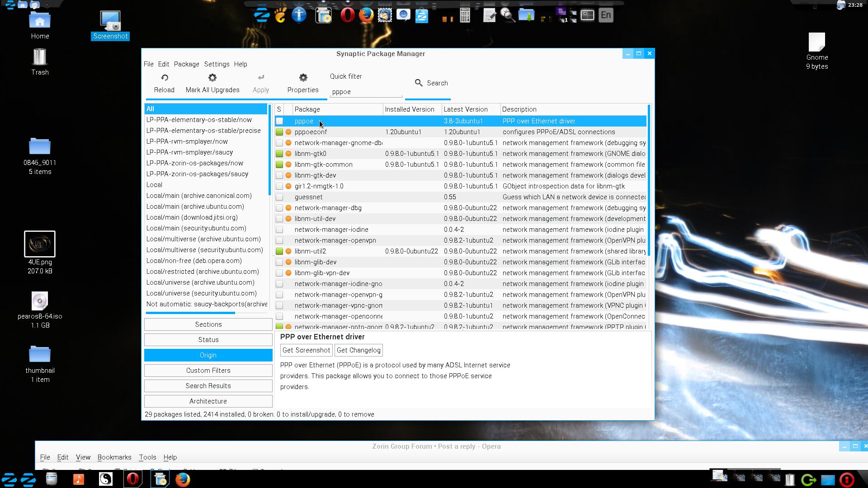The height and width of the screenshot is (488, 868).
Task: Click the Ubuntu-supported icon beside pppoeconf
Action: pos(288,132)
